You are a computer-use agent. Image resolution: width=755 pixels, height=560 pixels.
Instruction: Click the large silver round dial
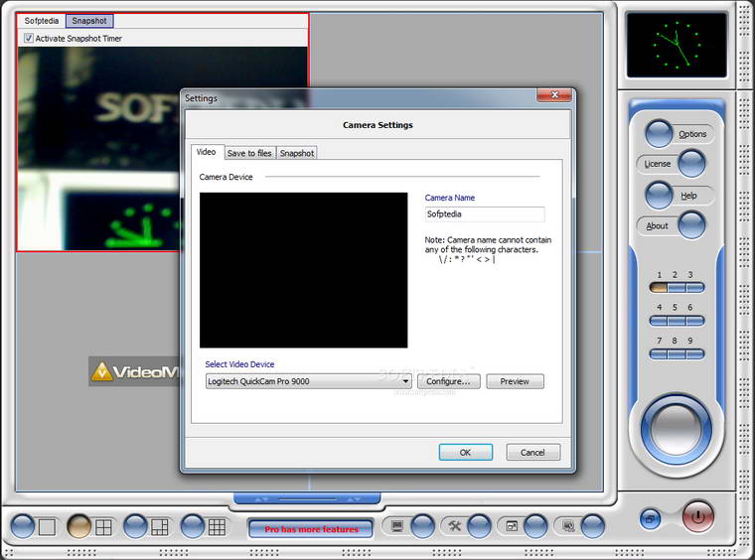pos(677,430)
